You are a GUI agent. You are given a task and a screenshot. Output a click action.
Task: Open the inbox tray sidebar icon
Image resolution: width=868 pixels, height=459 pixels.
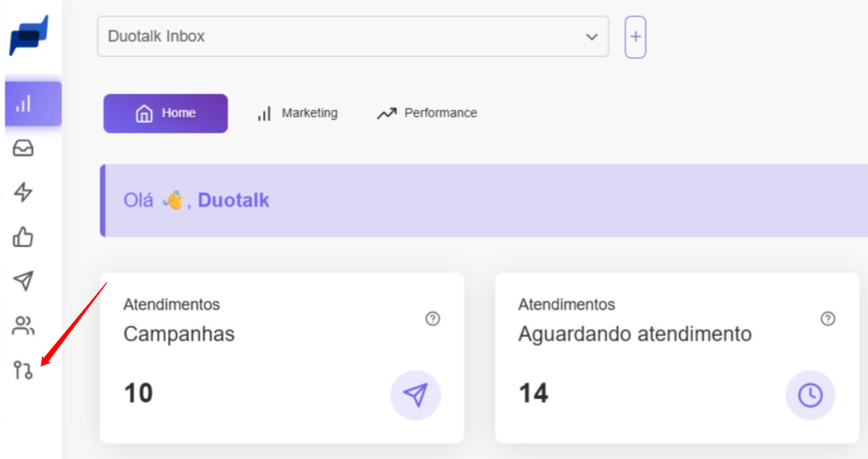(x=23, y=148)
